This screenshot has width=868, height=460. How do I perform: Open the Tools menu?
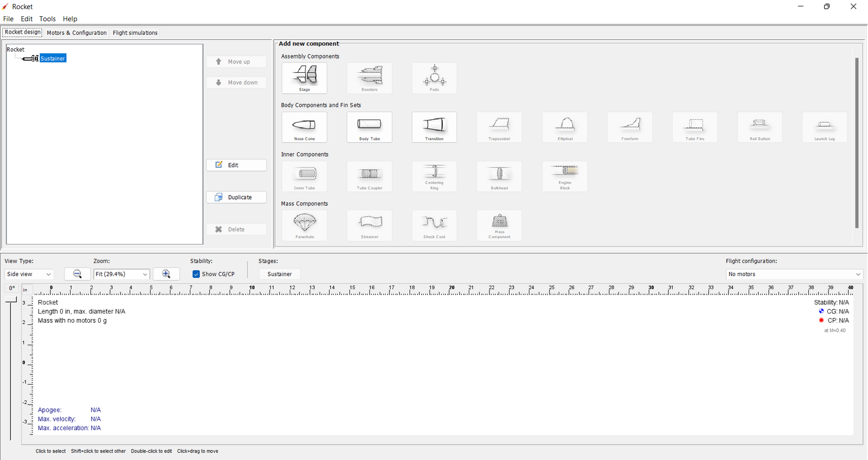47,18
